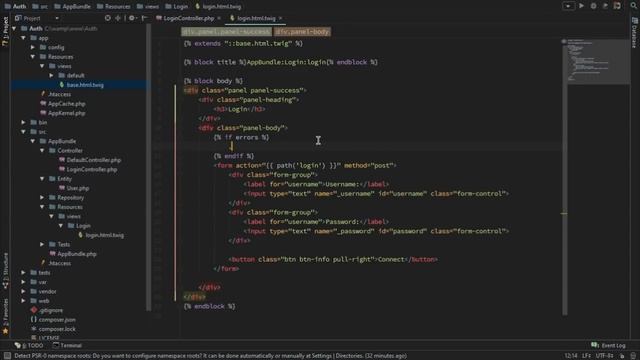Toggle tool window bars via bottom-left icon
640x360 pixels.
[x=7, y=356]
